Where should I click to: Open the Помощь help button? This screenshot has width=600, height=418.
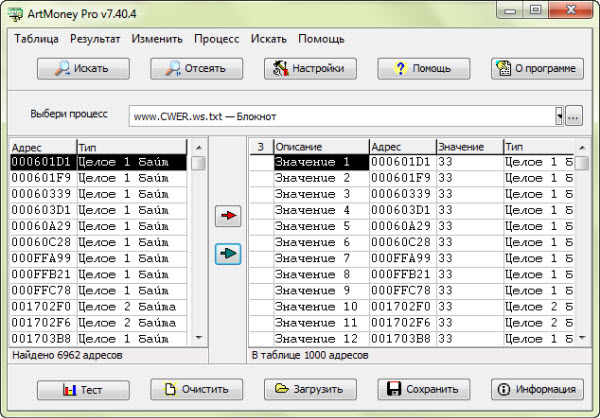(x=423, y=69)
